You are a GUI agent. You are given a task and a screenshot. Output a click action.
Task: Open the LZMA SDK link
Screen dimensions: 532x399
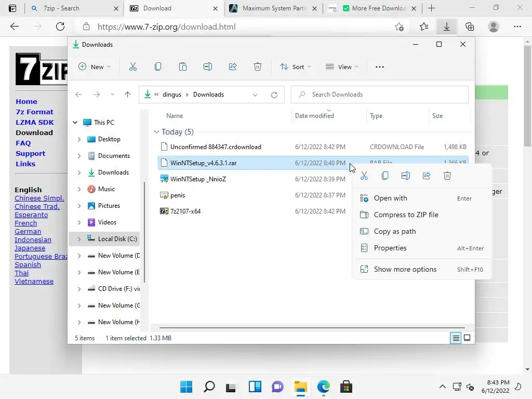pos(35,123)
